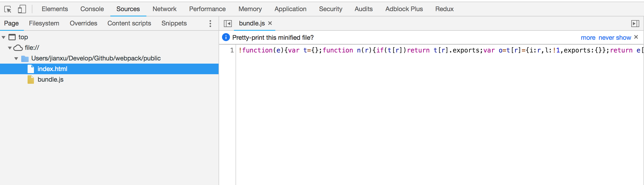Click line number 1 in the gutter

tap(232, 50)
